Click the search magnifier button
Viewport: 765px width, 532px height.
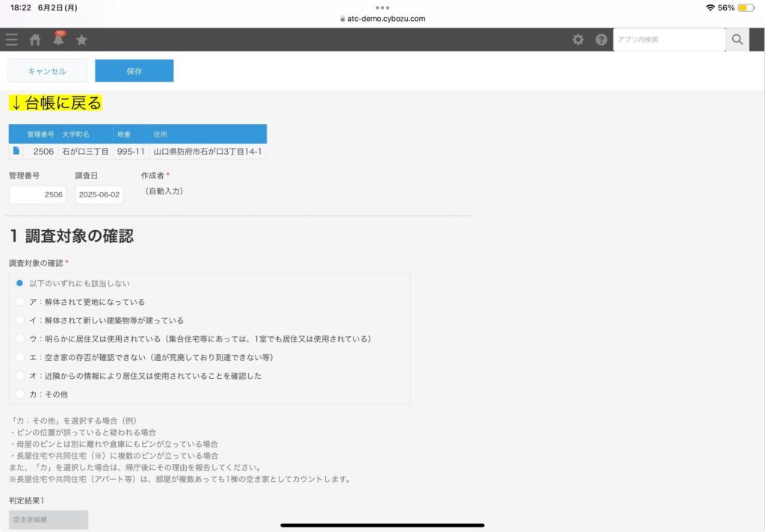(737, 40)
